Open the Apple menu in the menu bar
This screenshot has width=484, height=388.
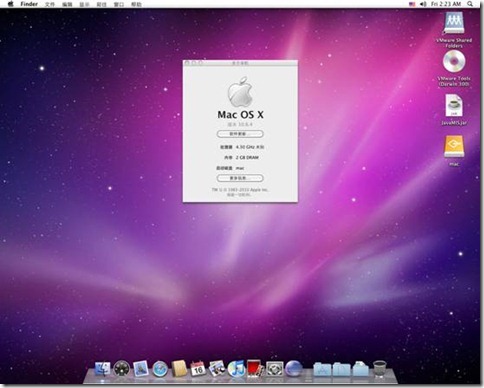tap(11, 4)
